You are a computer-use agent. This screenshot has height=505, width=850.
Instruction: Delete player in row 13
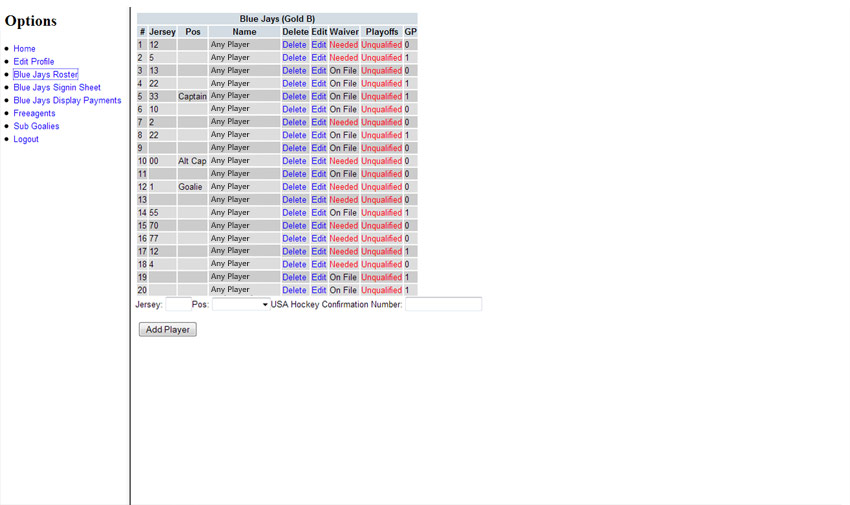tap(294, 200)
